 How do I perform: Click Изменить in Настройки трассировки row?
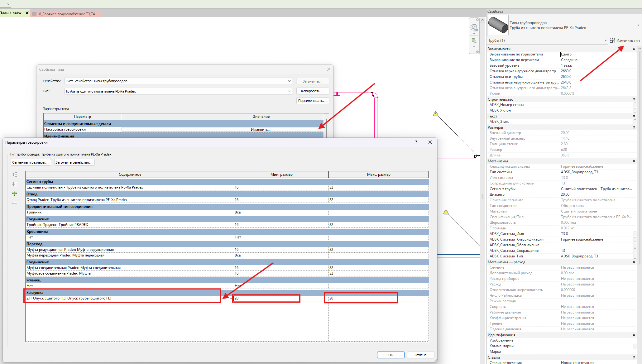(x=222, y=130)
